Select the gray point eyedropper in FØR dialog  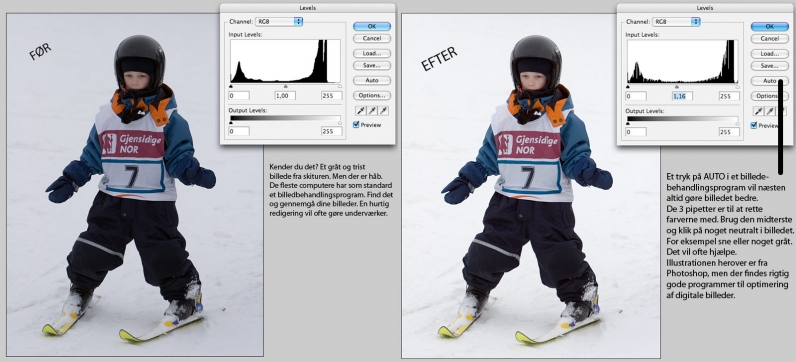[372, 110]
